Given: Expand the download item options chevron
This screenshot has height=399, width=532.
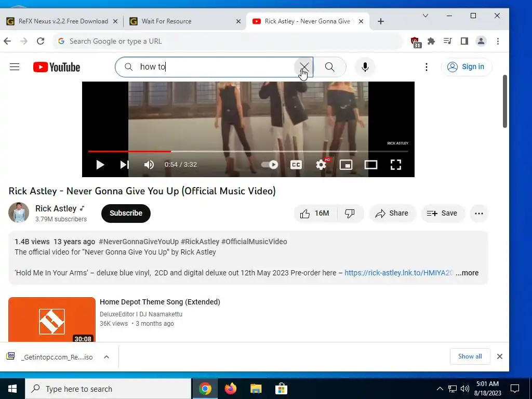Looking at the screenshot, I should click(107, 357).
